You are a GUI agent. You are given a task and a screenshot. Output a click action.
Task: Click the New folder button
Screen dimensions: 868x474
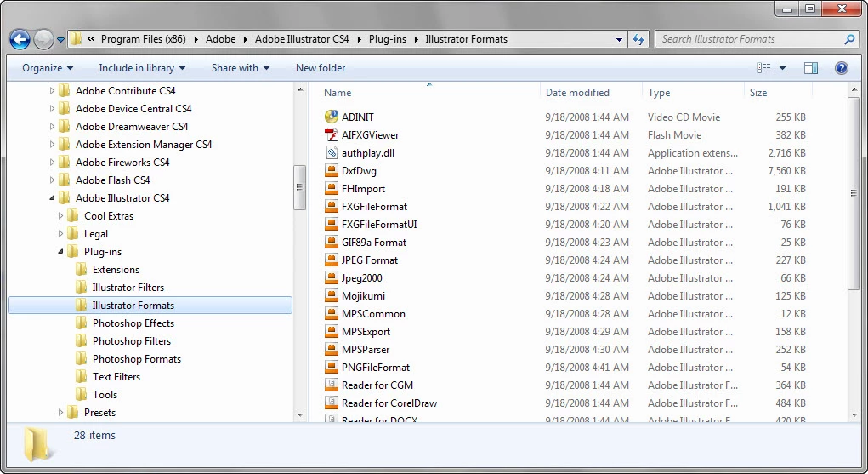(x=321, y=68)
